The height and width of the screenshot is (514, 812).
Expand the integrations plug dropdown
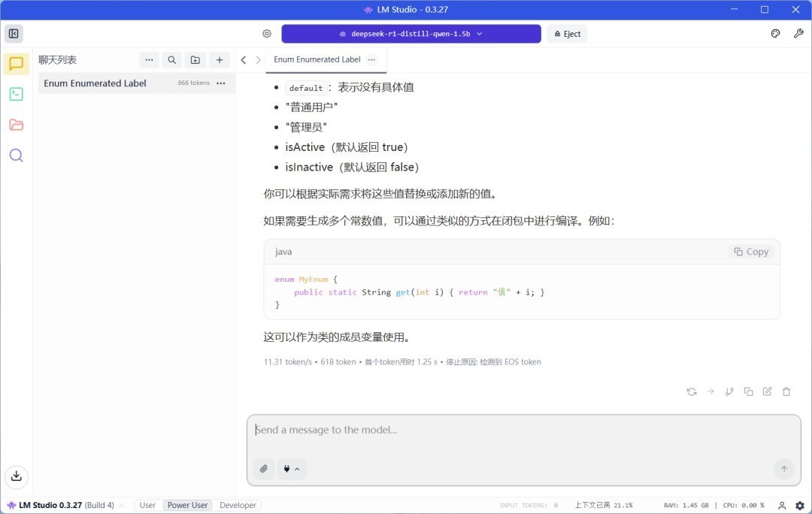292,469
